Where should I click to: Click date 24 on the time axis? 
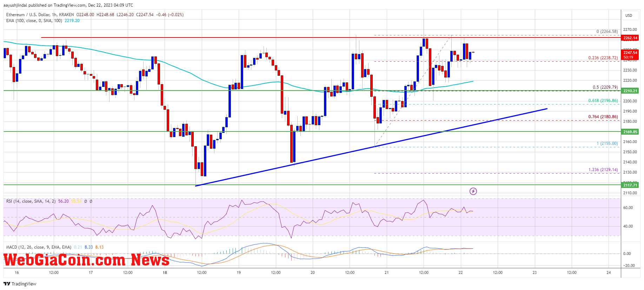pyautogui.click(x=609, y=272)
